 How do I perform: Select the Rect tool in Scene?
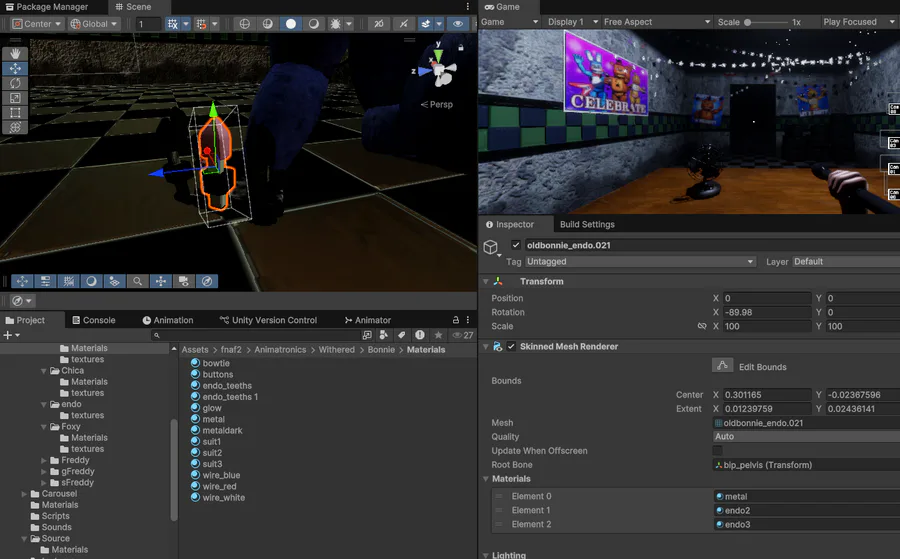(15, 112)
